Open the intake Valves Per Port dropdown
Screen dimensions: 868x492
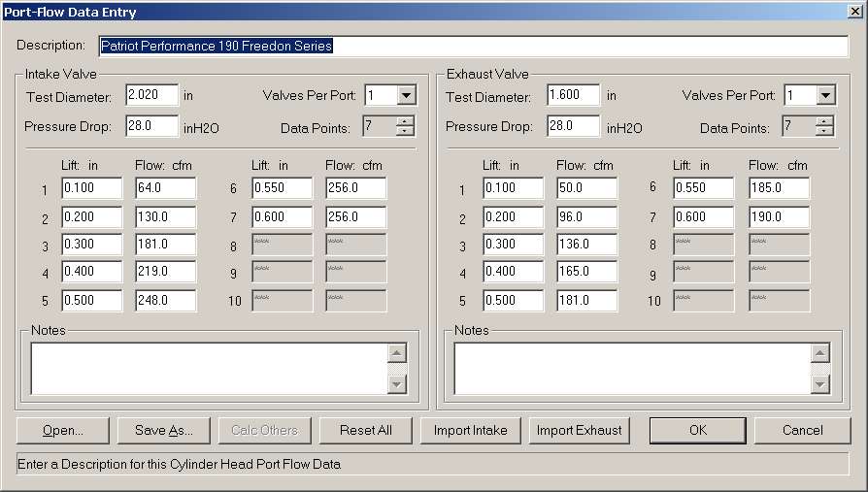point(406,95)
